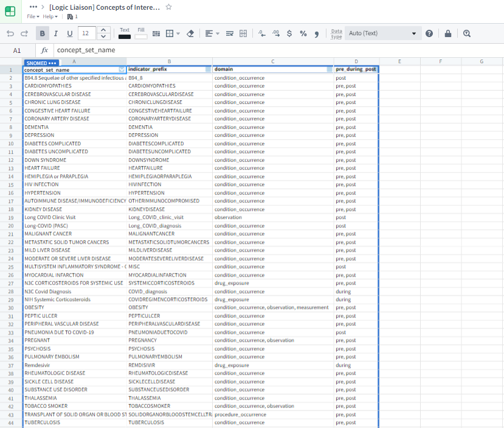
Task: Open the Data type Auto (Text) dropdown
Action: 383,33
